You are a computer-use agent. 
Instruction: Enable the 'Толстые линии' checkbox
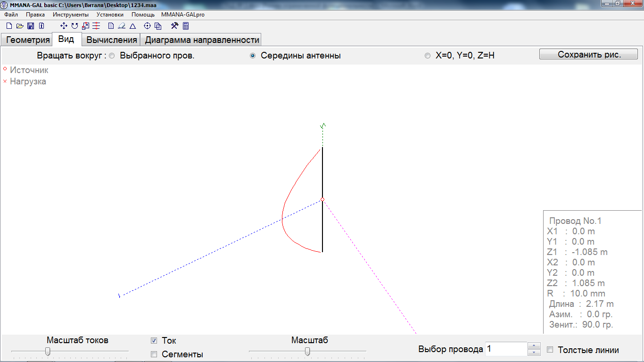[550, 350]
